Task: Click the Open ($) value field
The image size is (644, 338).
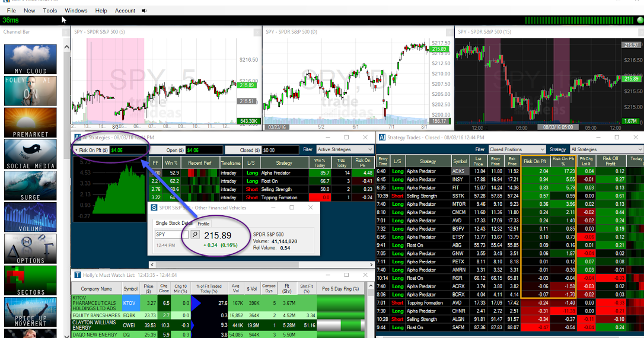Action: (x=204, y=150)
